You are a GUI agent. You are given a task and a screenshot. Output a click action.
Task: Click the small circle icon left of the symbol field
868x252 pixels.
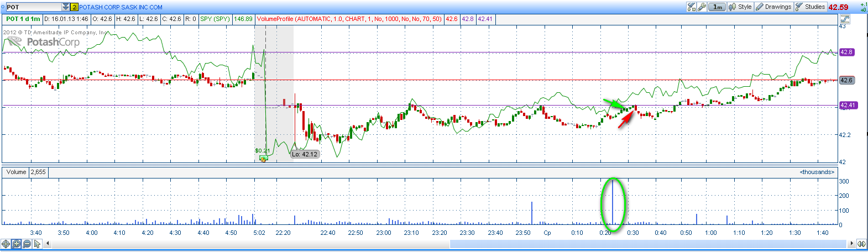coord(3,7)
